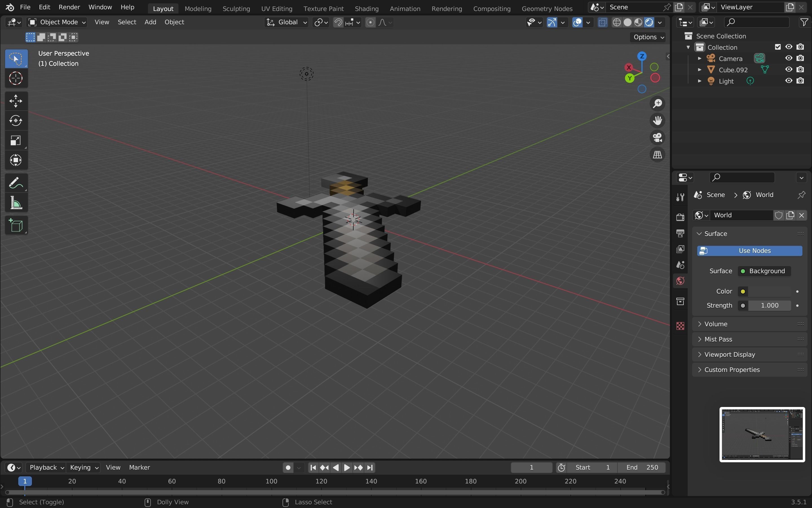This screenshot has height=508, width=812.
Task: Open the Scene properties tab
Action: click(x=680, y=265)
